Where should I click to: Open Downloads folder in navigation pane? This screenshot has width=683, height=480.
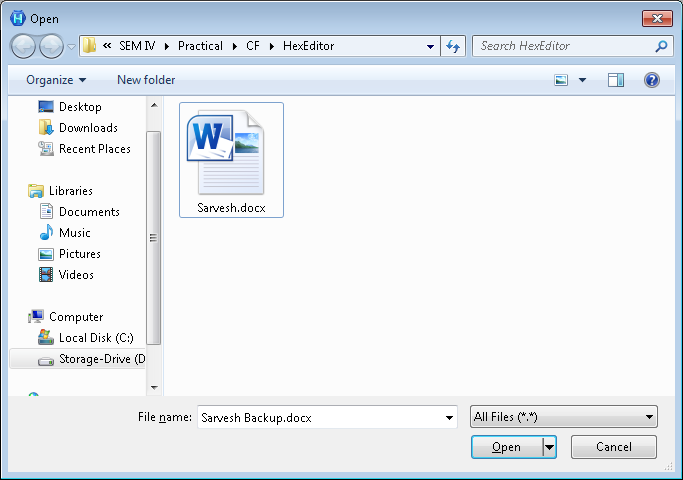coord(88,128)
